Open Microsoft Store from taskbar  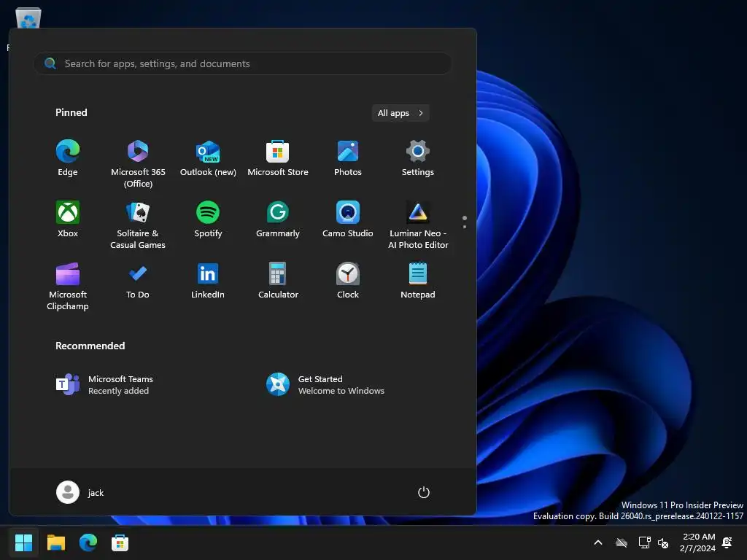(120, 542)
